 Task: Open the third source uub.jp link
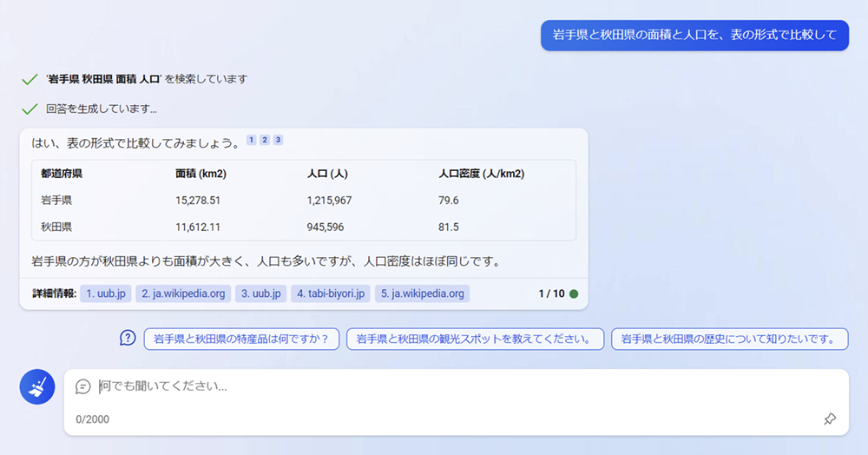tap(261, 293)
